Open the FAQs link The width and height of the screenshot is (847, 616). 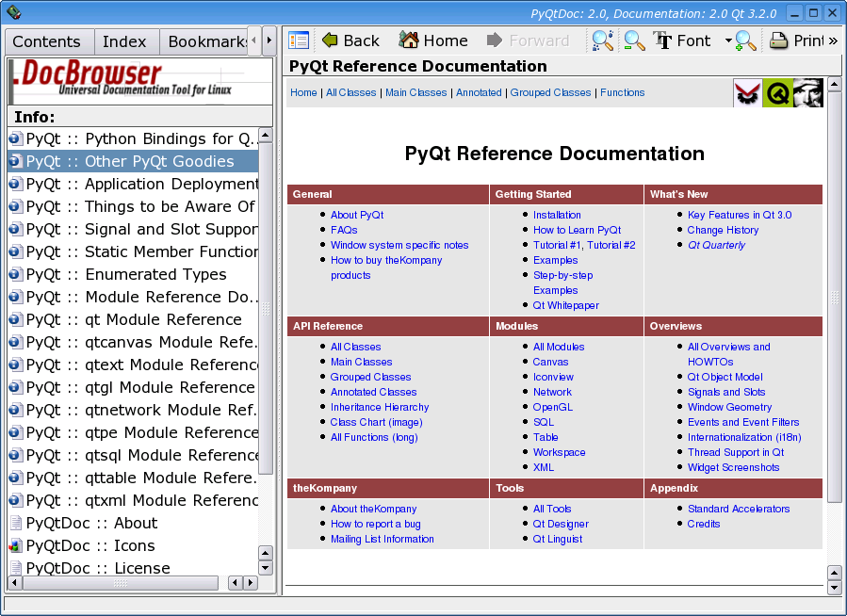tap(344, 230)
